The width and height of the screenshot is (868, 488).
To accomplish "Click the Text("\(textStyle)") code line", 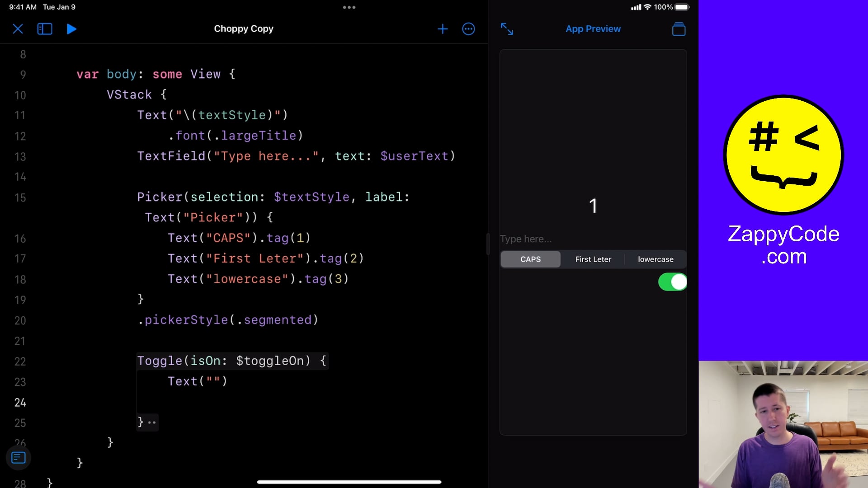I will [x=212, y=115].
